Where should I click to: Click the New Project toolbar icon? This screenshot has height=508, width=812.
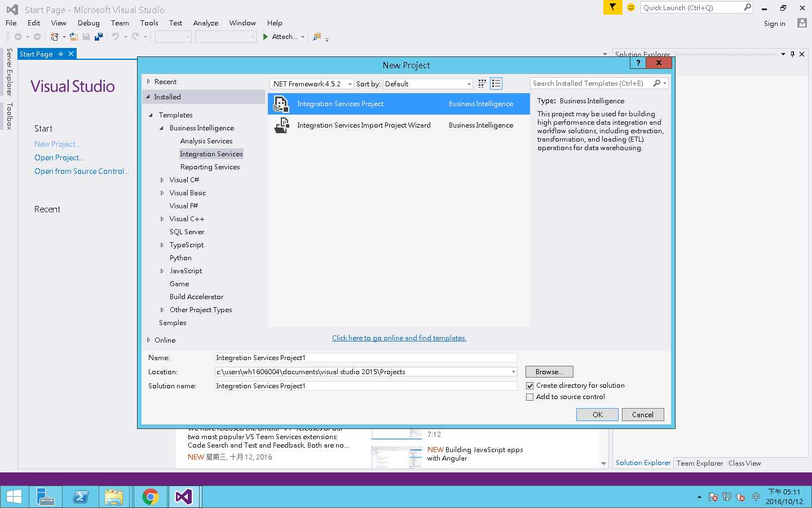[55, 37]
